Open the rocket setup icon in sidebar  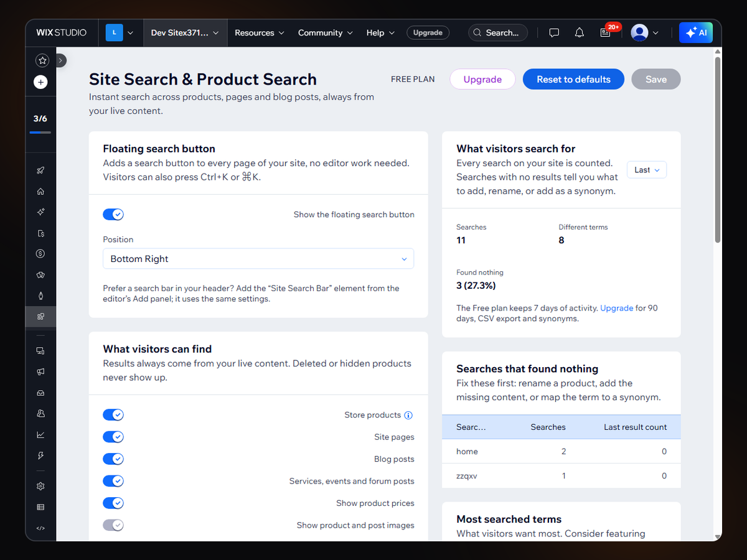(40, 170)
